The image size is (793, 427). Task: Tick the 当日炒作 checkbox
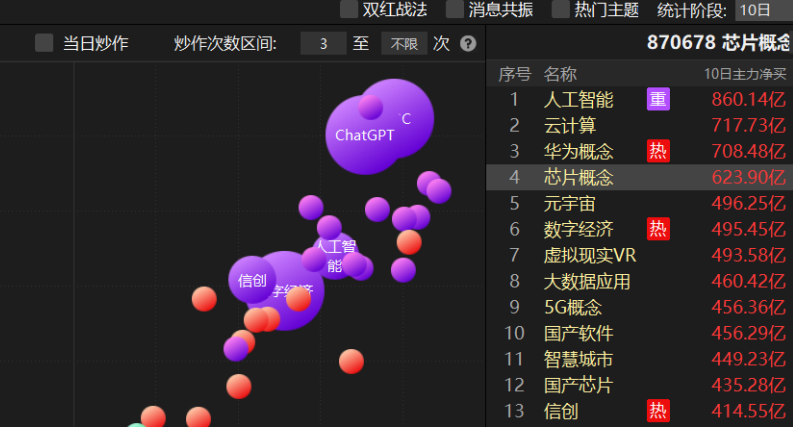click(x=44, y=43)
